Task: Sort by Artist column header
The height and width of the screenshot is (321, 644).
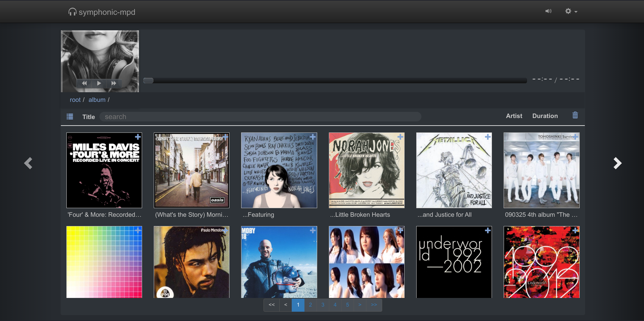Action: pyautogui.click(x=514, y=116)
